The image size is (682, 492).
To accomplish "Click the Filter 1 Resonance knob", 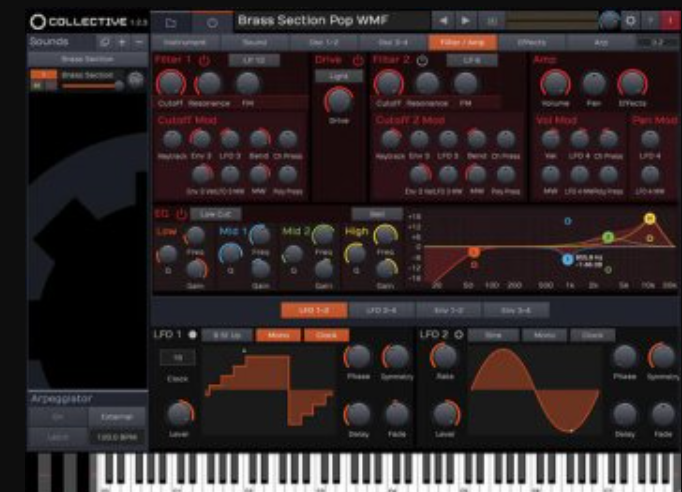I will pyautogui.click(x=209, y=83).
